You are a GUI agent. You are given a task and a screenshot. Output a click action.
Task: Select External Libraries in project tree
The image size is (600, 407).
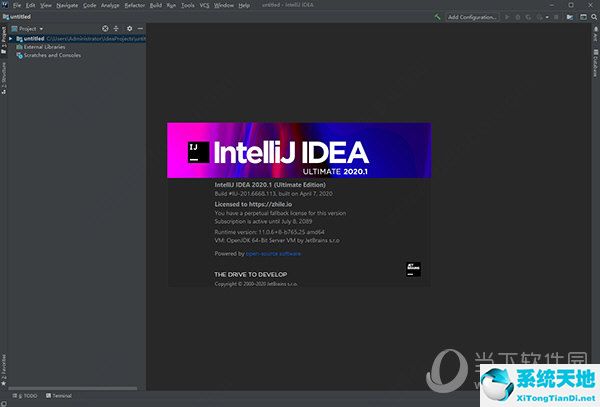44,47
